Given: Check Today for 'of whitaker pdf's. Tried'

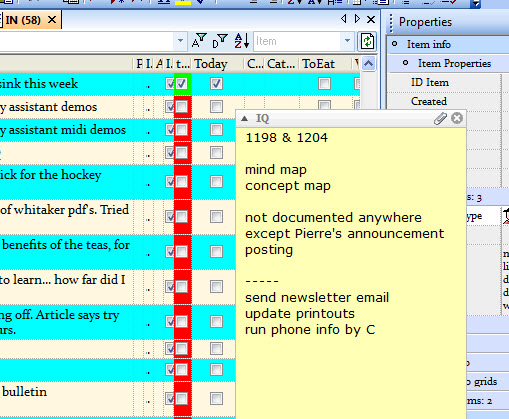Looking at the screenshot, I should (x=216, y=217).
